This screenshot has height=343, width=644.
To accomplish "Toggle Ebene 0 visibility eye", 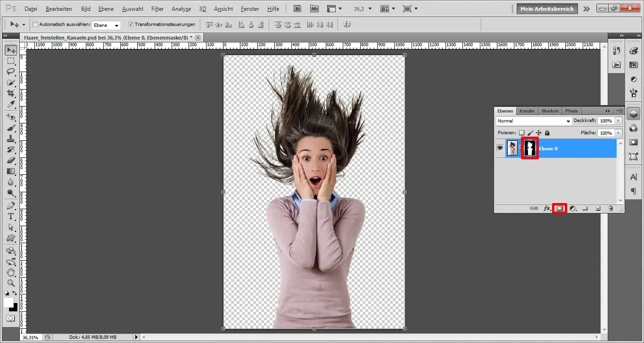I will (500, 148).
